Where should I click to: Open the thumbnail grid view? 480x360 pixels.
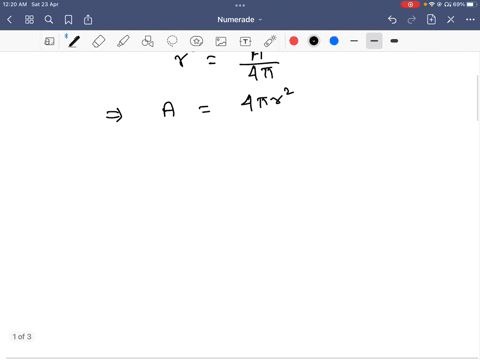click(x=29, y=20)
